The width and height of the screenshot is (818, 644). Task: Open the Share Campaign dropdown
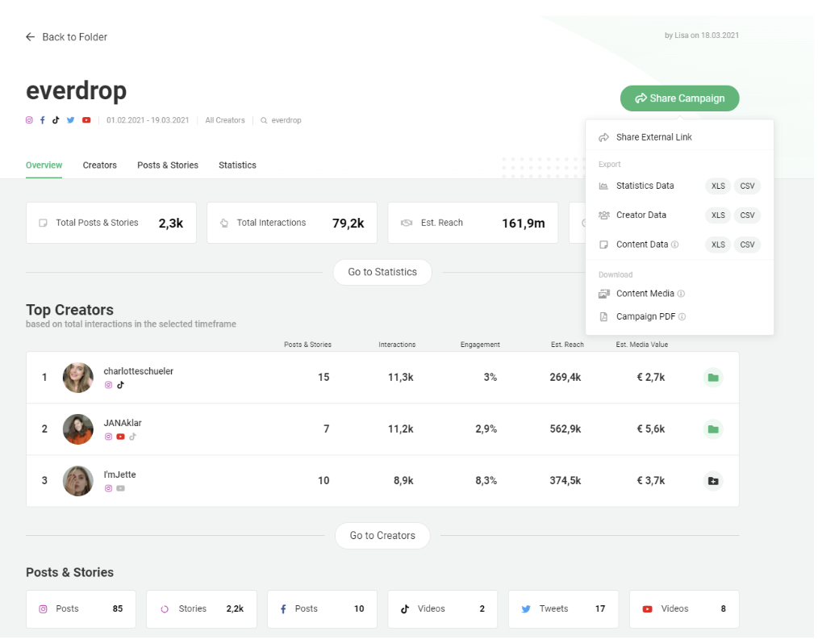tap(679, 98)
